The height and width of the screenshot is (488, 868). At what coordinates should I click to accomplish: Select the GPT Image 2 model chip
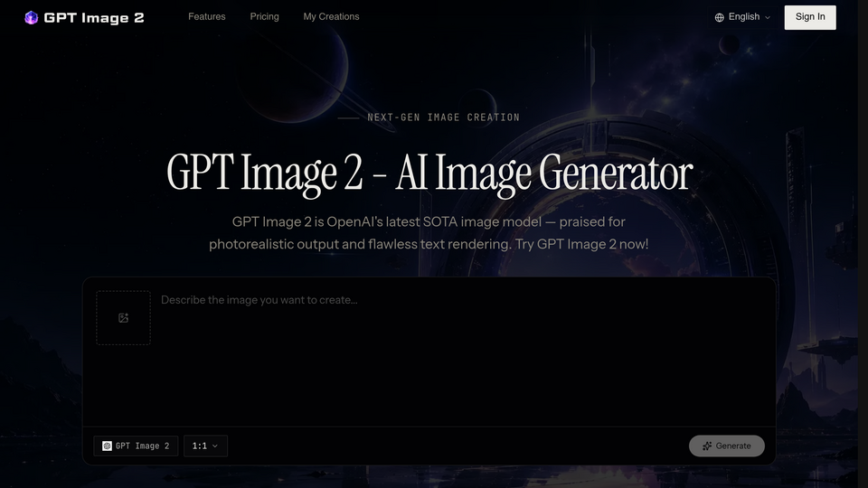[136, 446]
